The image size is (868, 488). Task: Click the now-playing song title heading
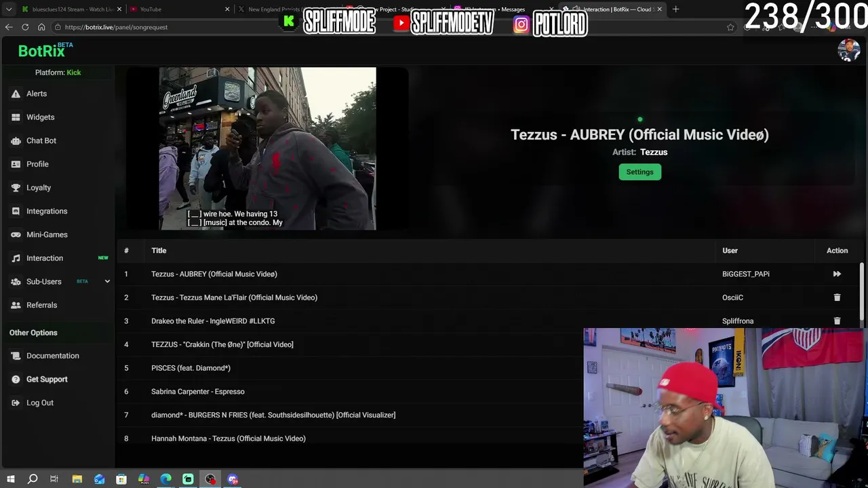pos(639,135)
